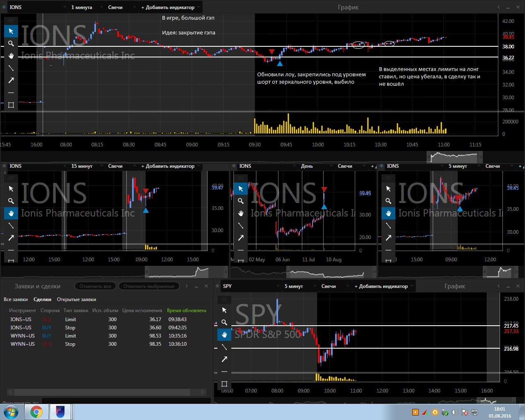Sort trades by the 'Время обновления' column header
Screen dimensions: 525x420
pyautogui.click(x=187, y=310)
